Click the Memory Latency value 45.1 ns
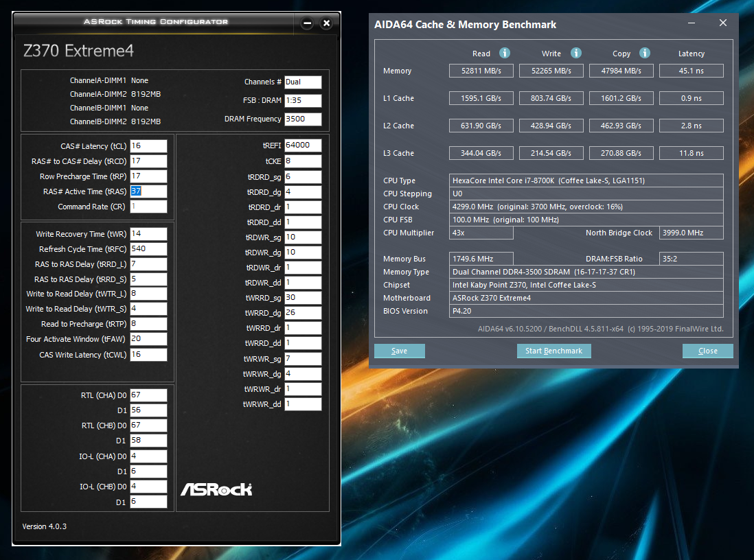 pos(691,71)
